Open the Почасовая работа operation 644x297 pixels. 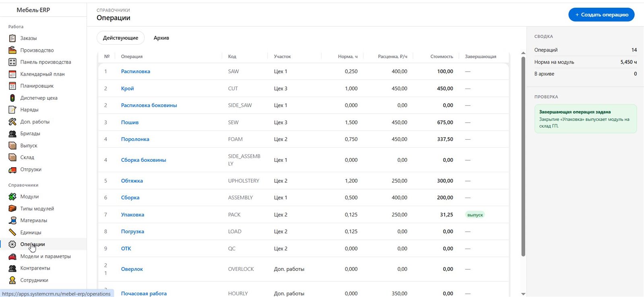pyautogui.click(x=144, y=293)
